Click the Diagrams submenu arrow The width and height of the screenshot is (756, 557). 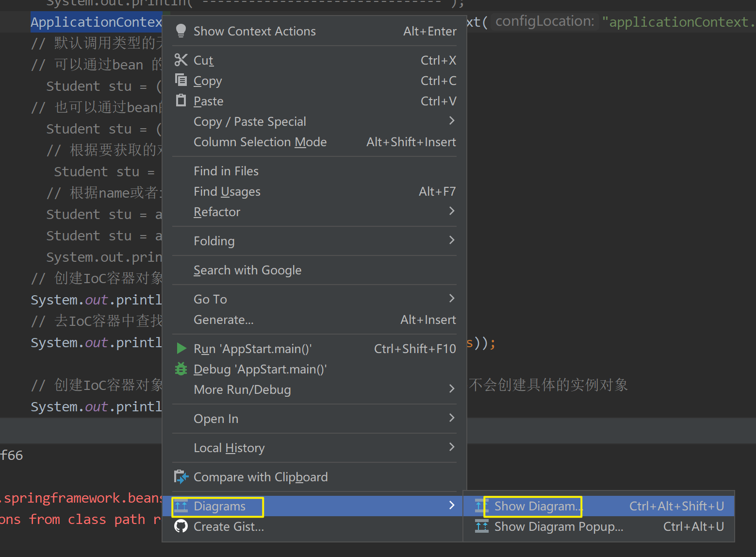[x=452, y=505]
